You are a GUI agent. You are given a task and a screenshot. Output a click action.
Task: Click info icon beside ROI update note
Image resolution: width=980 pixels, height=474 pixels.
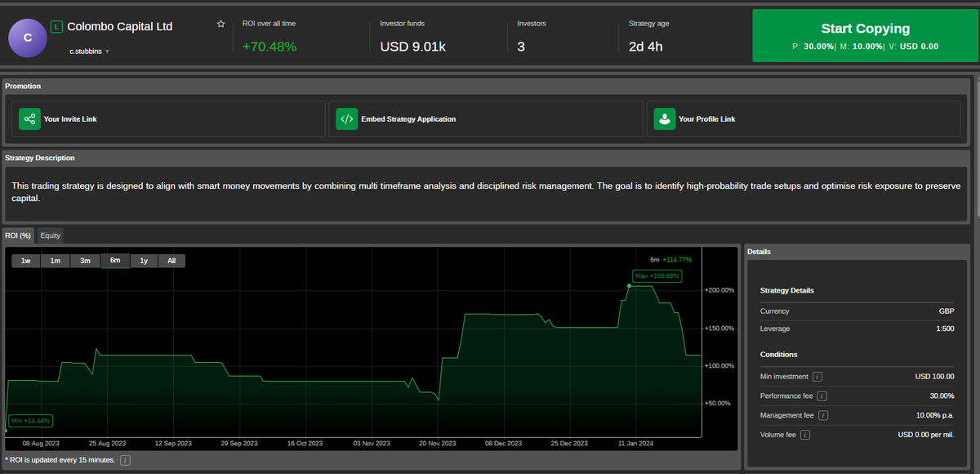click(x=125, y=461)
